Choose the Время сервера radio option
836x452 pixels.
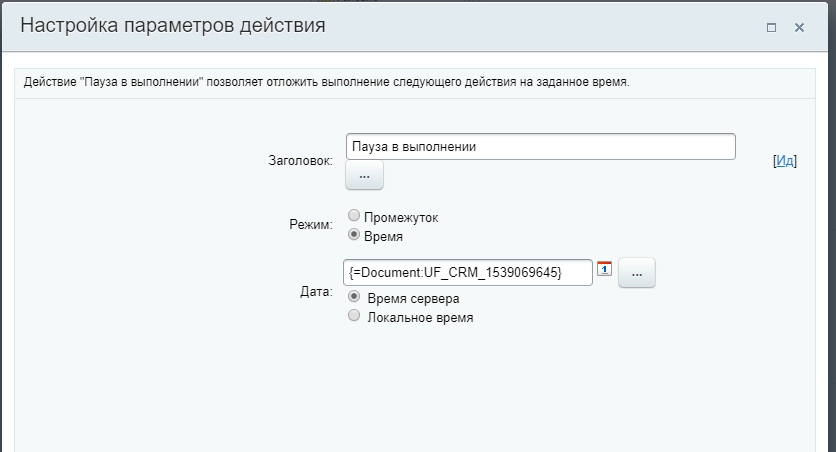353,298
